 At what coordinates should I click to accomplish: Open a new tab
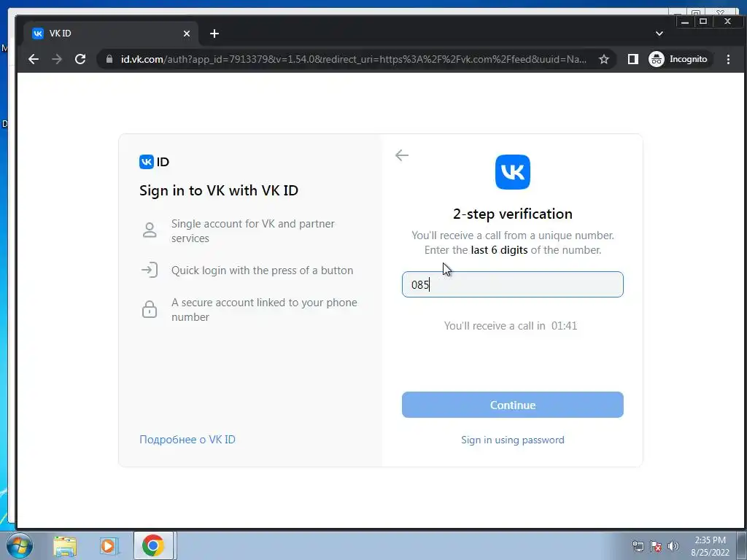point(214,34)
